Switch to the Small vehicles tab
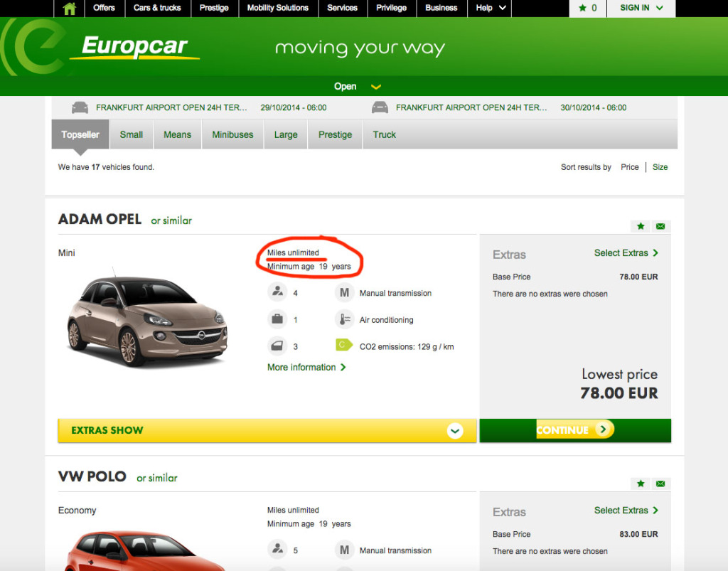This screenshot has width=728, height=571. (131, 134)
